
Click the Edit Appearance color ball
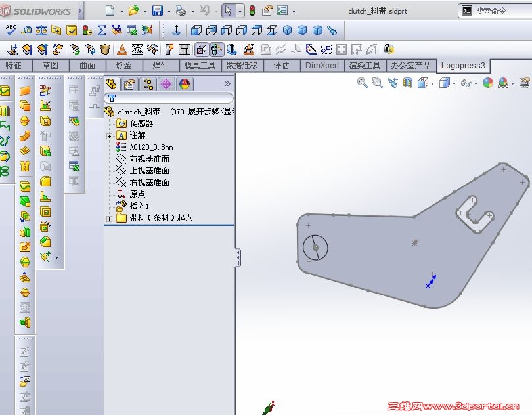click(x=488, y=83)
